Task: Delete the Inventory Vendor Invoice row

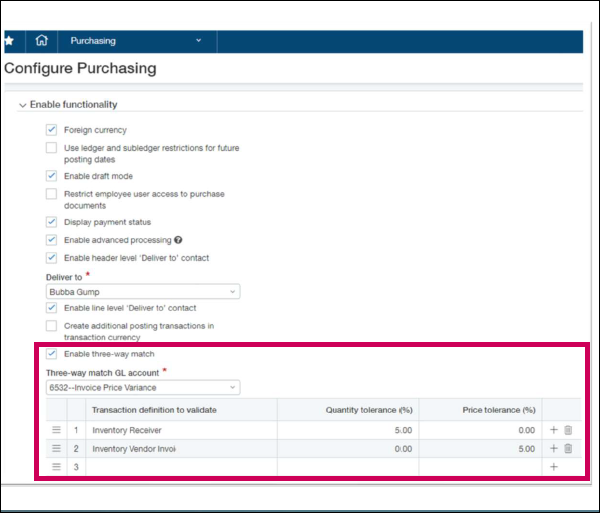Action: (x=568, y=448)
